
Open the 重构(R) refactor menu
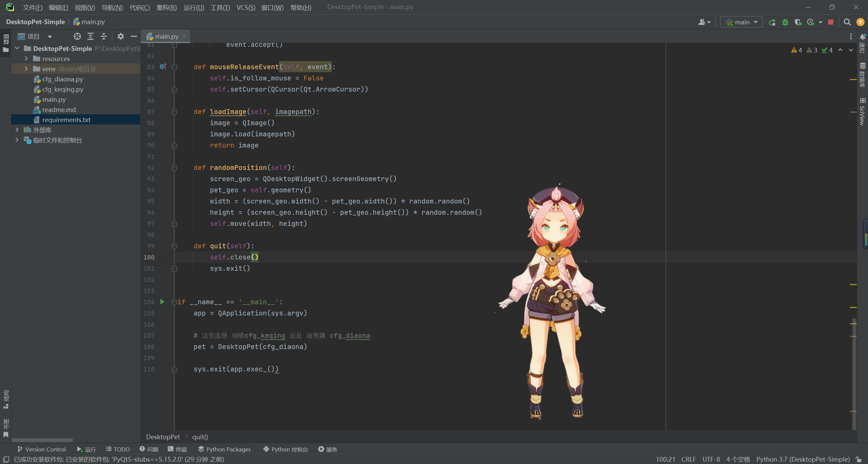(x=166, y=7)
